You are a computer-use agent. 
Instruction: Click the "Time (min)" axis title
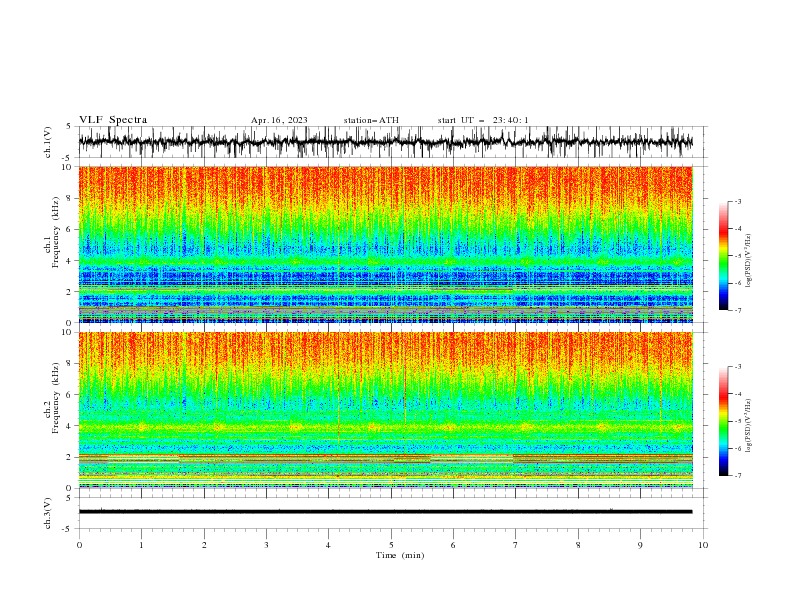pyautogui.click(x=400, y=555)
